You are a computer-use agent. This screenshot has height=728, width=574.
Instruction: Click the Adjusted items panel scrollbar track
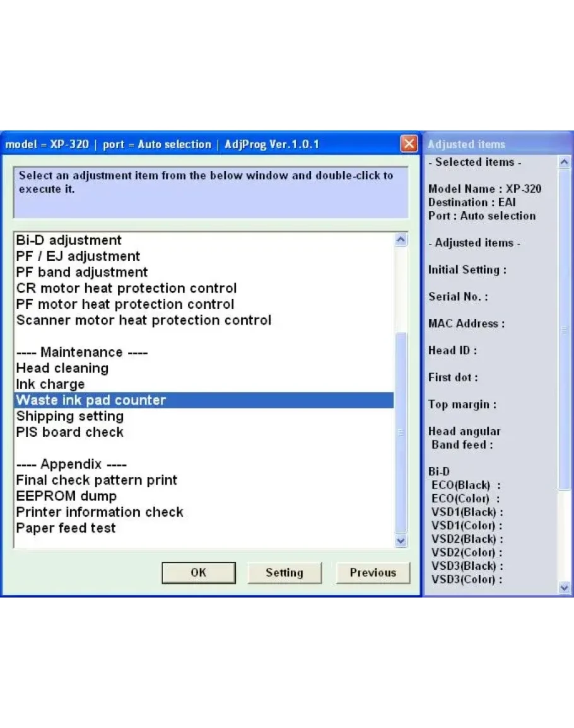(x=565, y=536)
